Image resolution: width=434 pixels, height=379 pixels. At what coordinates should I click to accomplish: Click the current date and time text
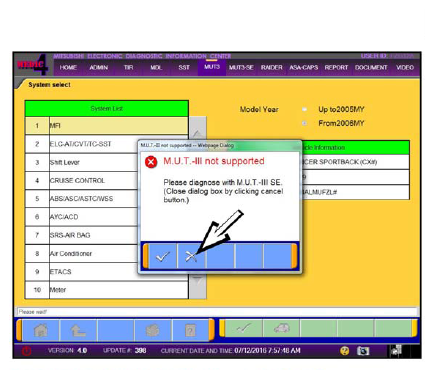(x=231, y=351)
